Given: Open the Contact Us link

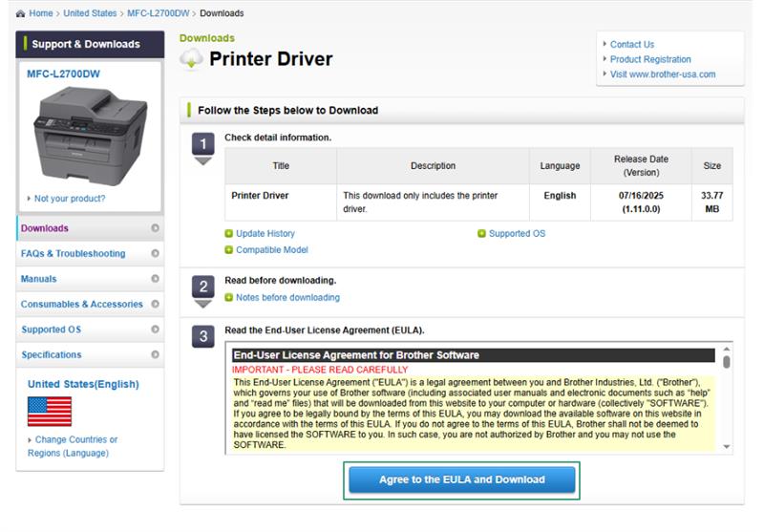Looking at the screenshot, I should (632, 44).
